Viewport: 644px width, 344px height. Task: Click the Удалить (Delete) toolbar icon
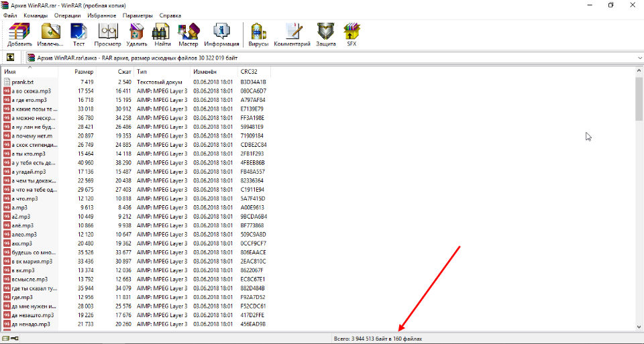137,34
